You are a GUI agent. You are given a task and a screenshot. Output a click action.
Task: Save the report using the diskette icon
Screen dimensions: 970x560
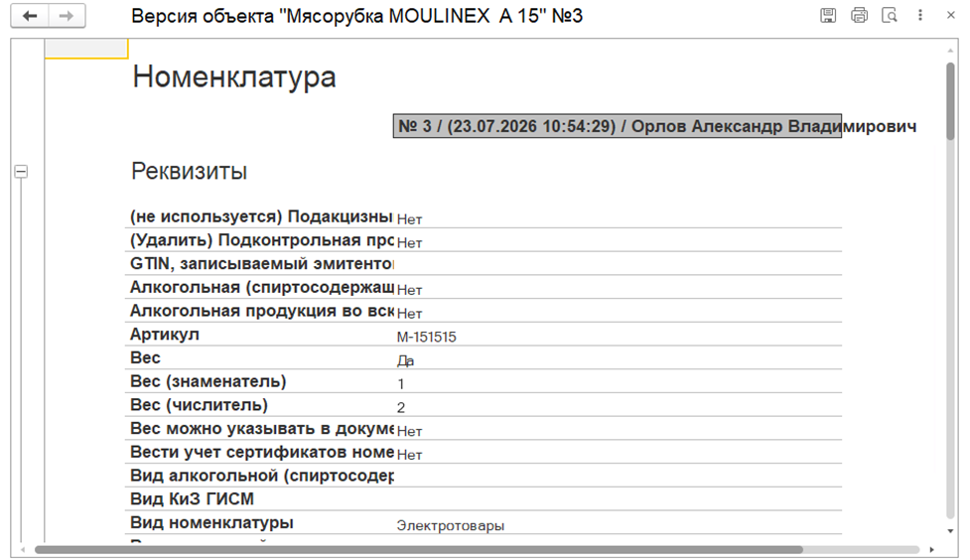pyautogui.click(x=828, y=16)
